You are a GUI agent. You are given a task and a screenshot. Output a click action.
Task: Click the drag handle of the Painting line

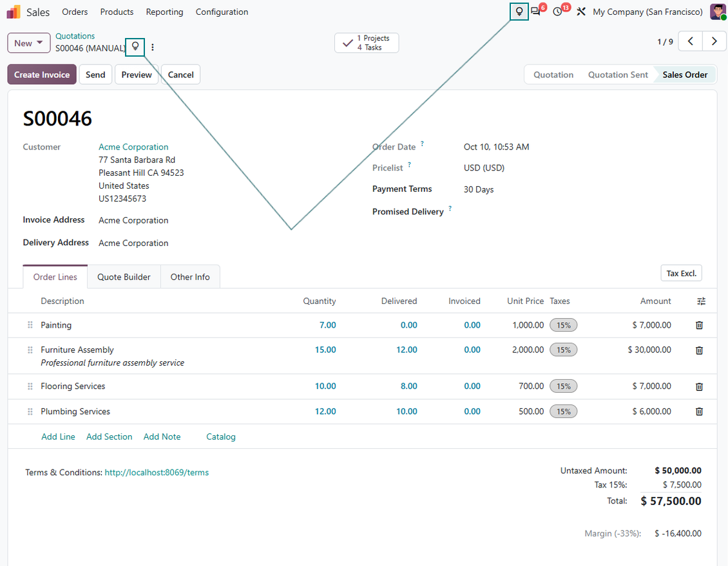(30, 325)
